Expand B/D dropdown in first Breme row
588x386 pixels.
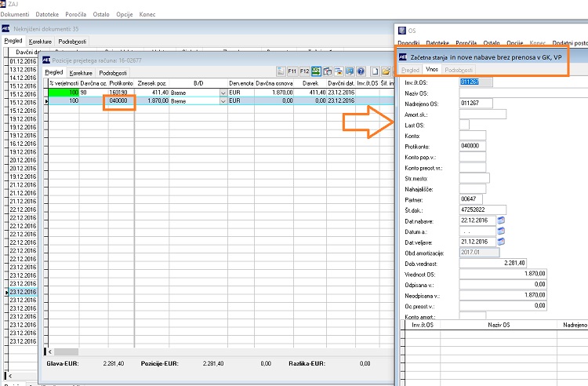(x=223, y=93)
